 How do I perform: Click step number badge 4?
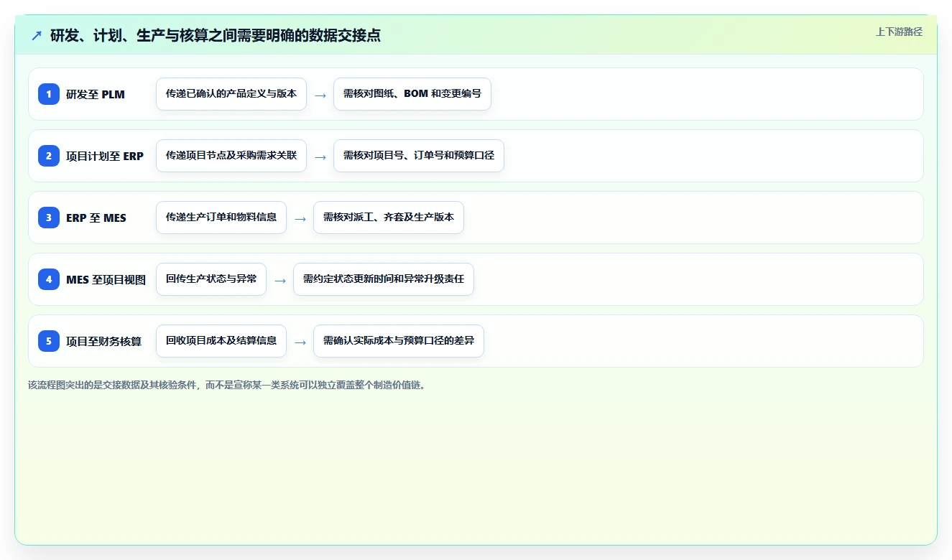tap(49, 279)
